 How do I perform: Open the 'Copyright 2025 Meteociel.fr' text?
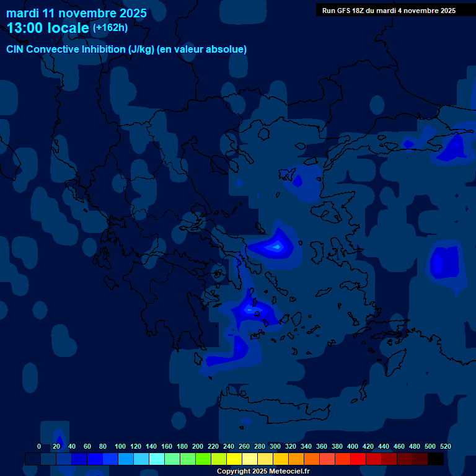263,471
